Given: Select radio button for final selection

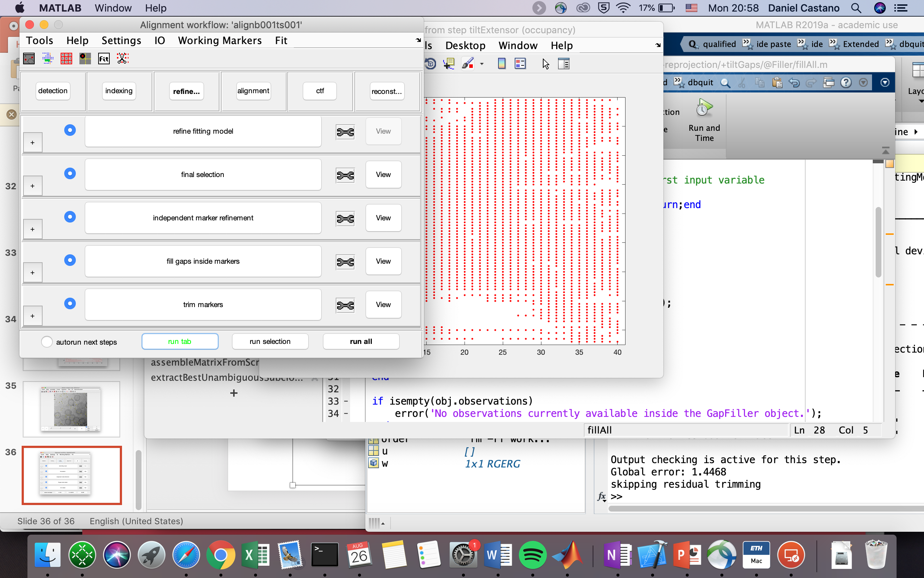Looking at the screenshot, I should tap(70, 173).
